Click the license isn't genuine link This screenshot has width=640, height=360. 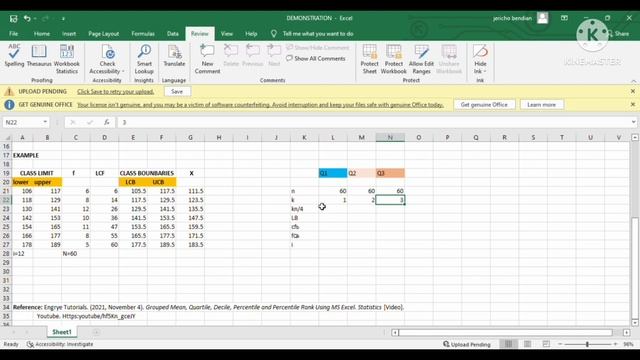tap(260, 105)
